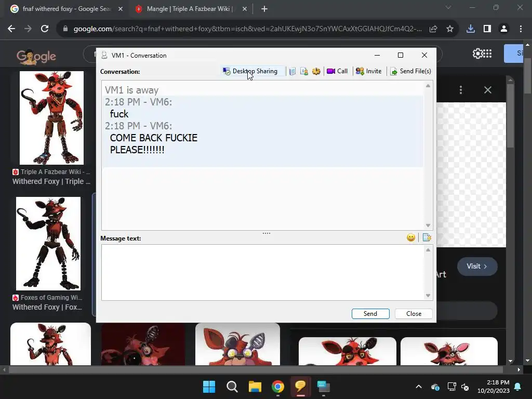Screen dimensions: 532x399
Task: Click conversation history scroll-down arrow
Action: click(x=428, y=225)
